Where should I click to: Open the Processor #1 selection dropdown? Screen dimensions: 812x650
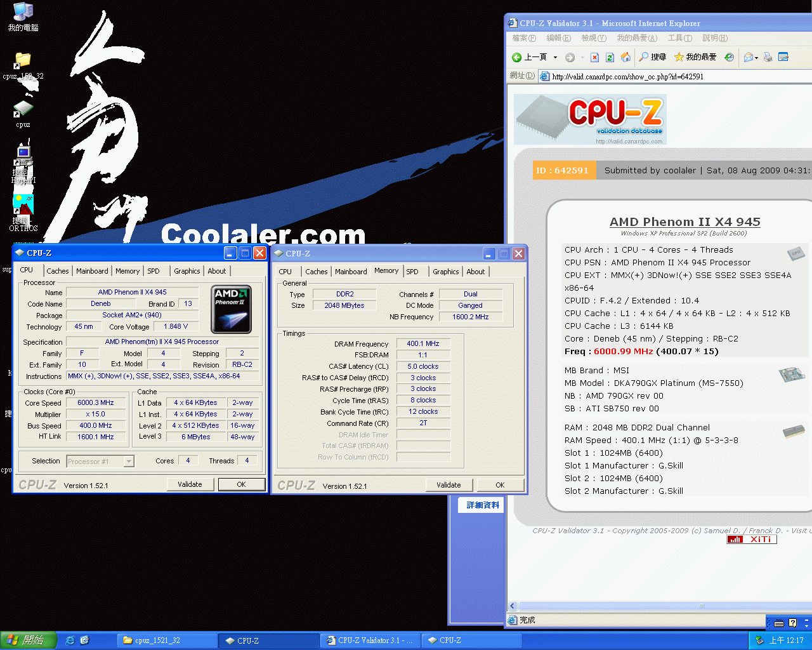[129, 461]
